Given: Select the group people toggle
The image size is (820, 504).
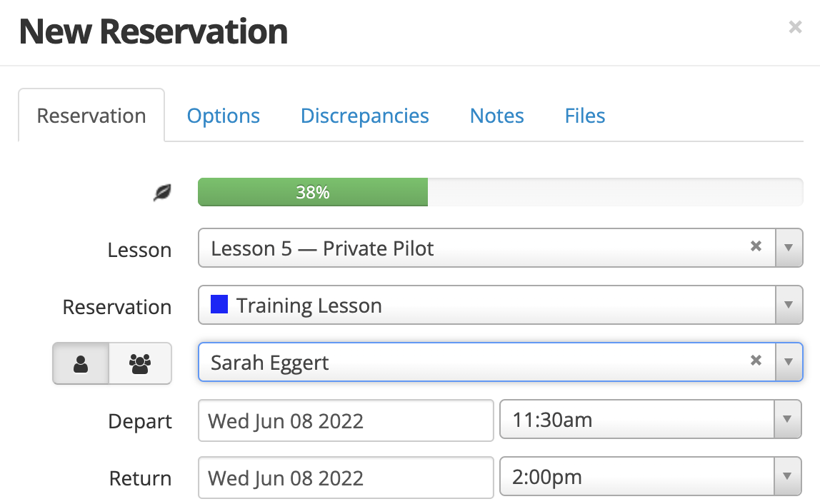Looking at the screenshot, I should [140, 363].
